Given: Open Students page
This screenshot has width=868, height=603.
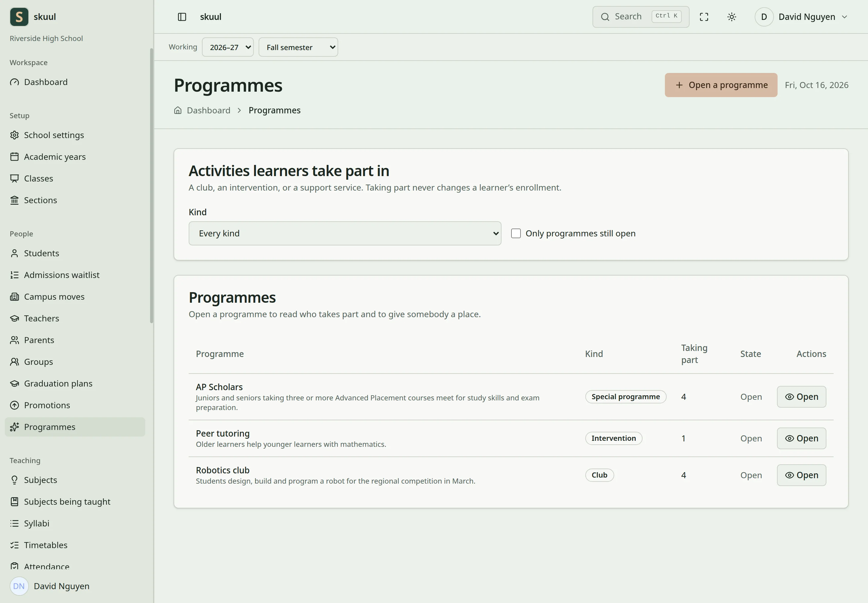Looking at the screenshot, I should (x=75, y=253).
